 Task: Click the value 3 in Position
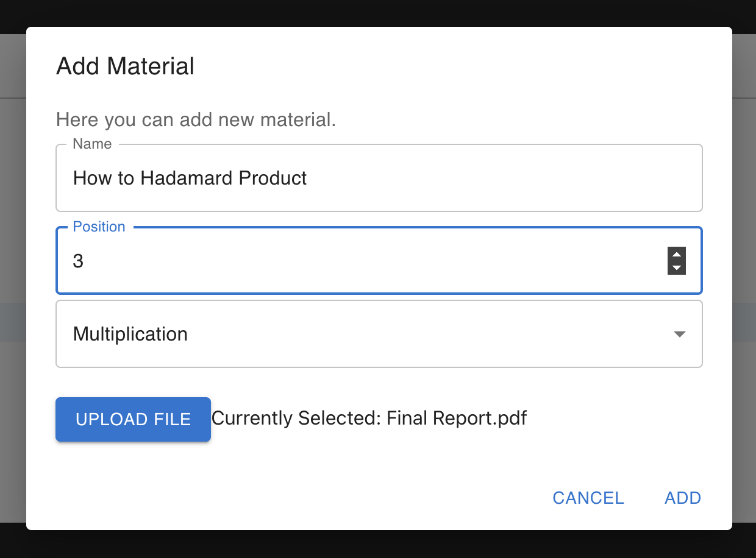coord(78,261)
